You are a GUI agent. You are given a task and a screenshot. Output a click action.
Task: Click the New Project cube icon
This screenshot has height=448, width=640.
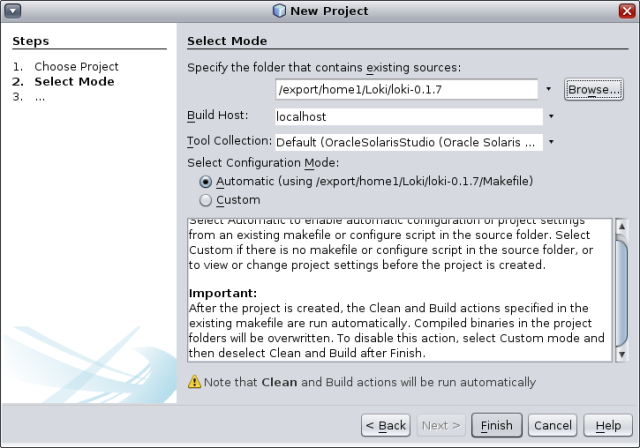pos(278,11)
